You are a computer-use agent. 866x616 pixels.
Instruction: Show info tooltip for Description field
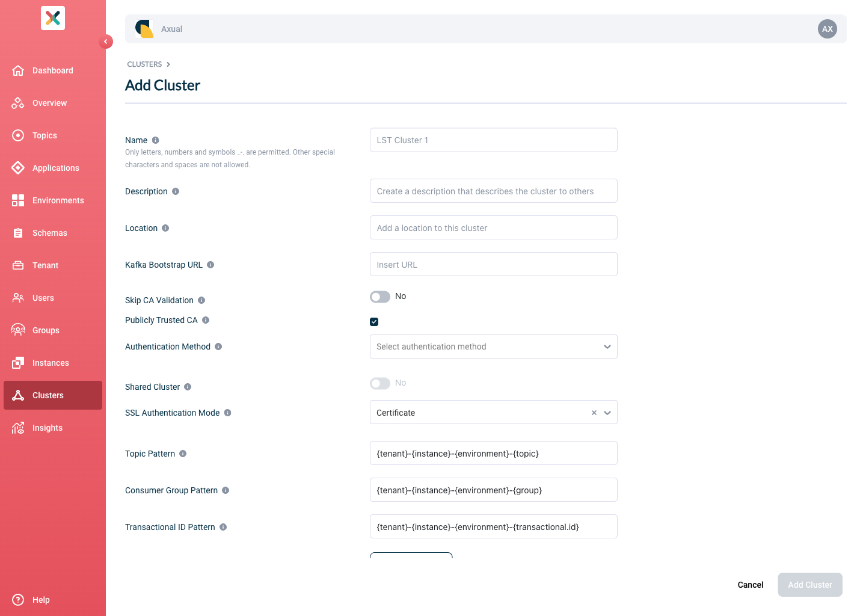(x=176, y=191)
